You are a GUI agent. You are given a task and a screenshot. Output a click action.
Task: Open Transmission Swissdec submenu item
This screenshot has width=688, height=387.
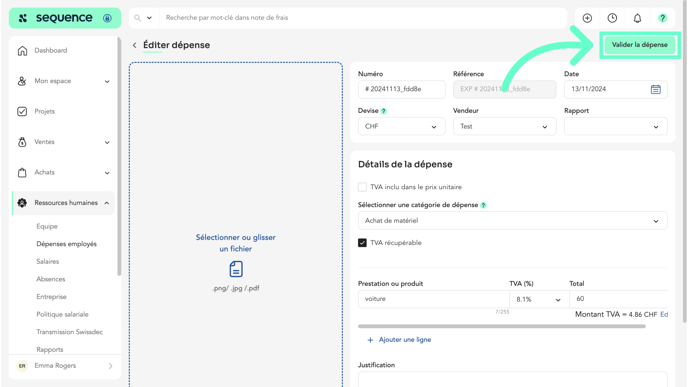(x=69, y=332)
